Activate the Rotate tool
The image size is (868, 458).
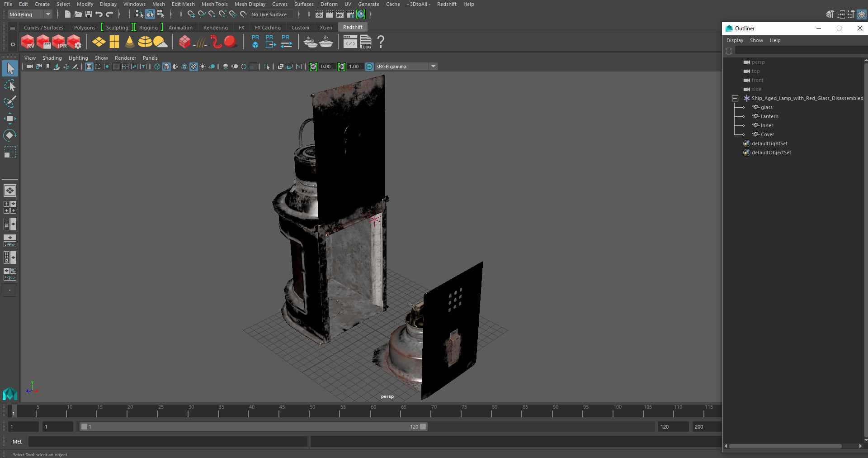[9, 135]
